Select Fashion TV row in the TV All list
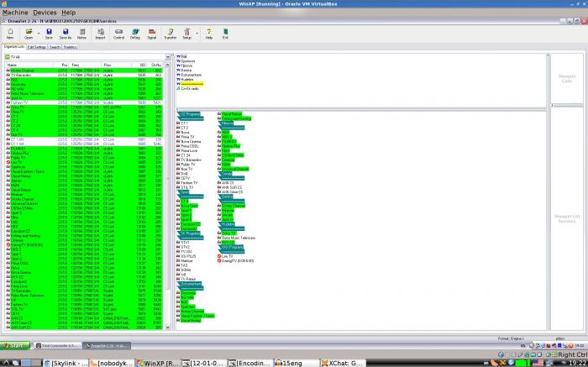 click(84, 102)
